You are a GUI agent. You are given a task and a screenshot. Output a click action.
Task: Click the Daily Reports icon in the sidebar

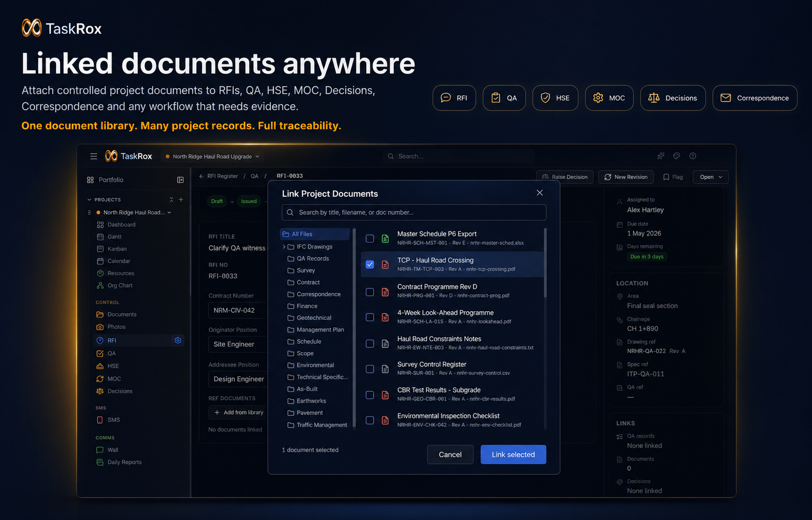coord(100,462)
